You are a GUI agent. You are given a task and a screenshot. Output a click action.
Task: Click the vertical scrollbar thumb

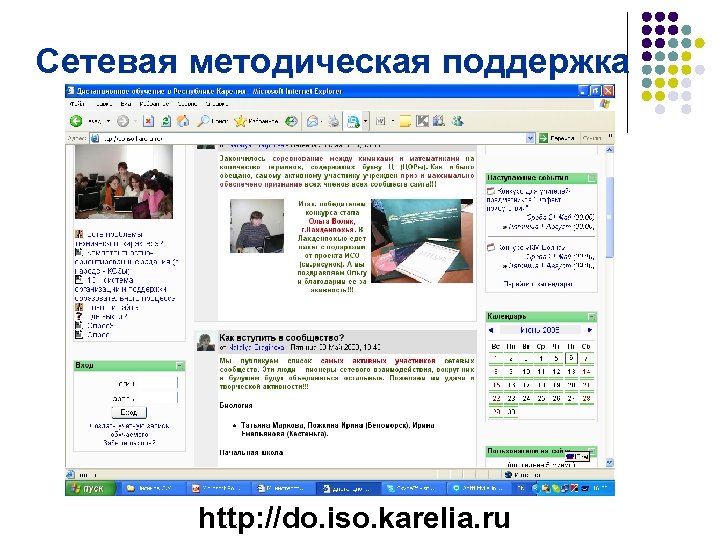[x=609, y=217]
